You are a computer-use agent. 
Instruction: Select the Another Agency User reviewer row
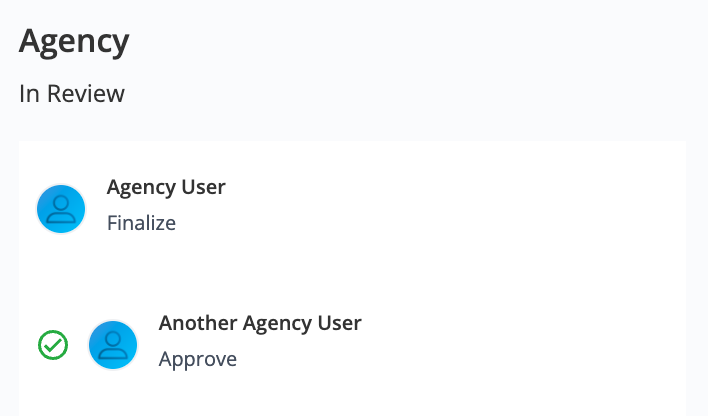coord(353,345)
